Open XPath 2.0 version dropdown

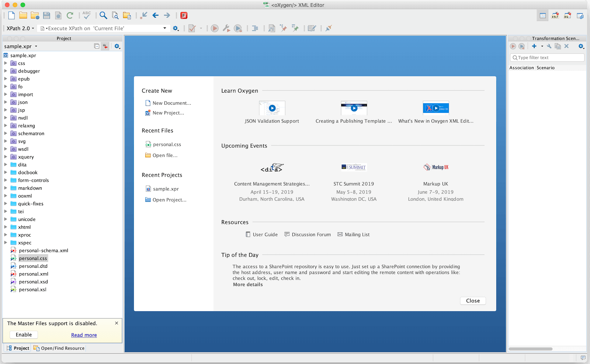pyautogui.click(x=21, y=28)
